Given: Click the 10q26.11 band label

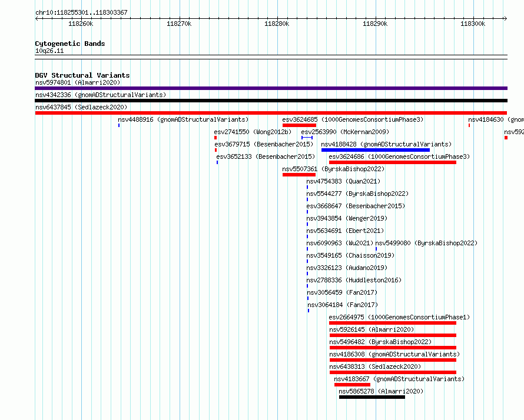Looking at the screenshot, I should (49, 51).
